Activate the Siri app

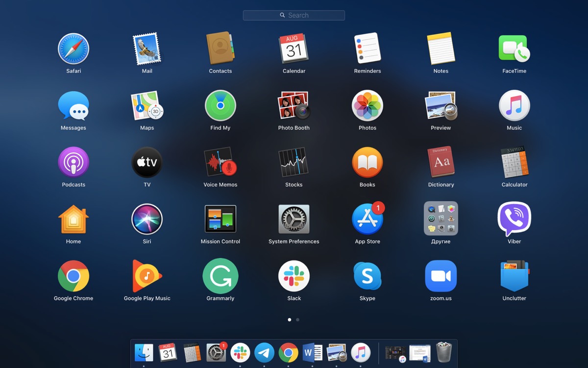coord(147,219)
